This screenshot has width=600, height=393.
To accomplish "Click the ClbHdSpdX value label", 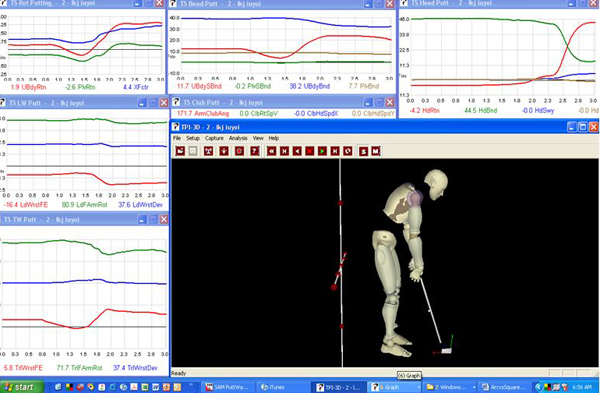I will click(316, 114).
